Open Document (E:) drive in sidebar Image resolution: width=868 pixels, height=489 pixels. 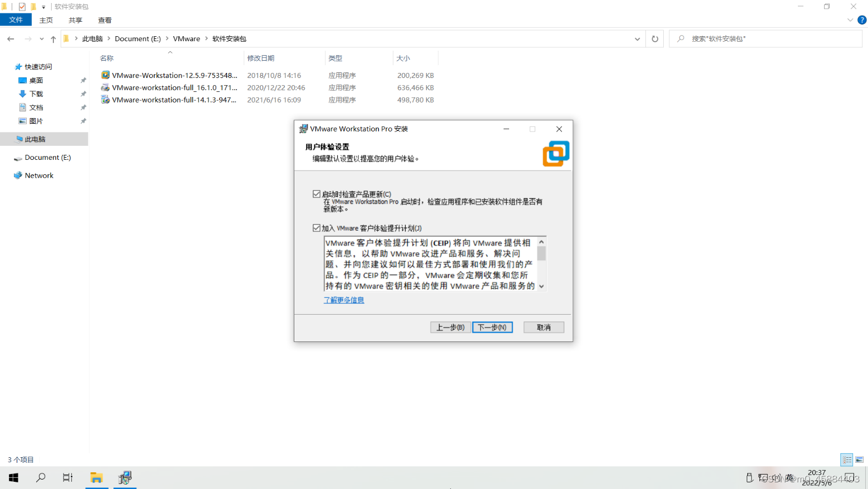[48, 158]
